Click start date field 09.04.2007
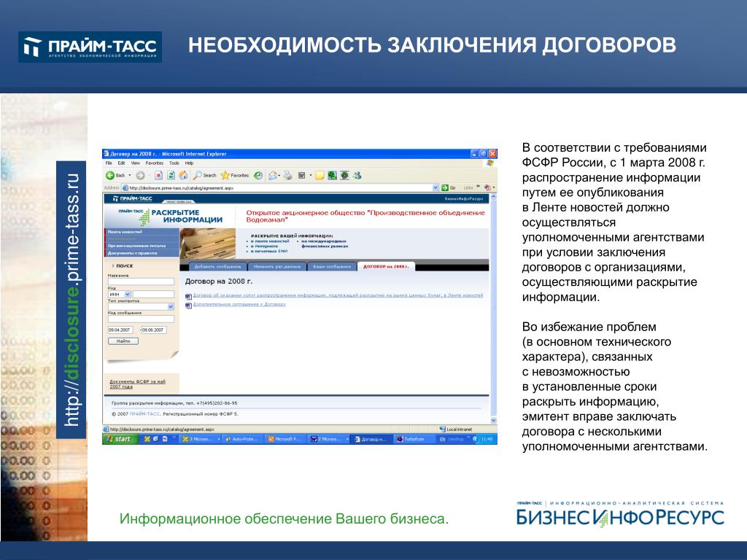Viewport: 747px width, 560px height. 120,330
